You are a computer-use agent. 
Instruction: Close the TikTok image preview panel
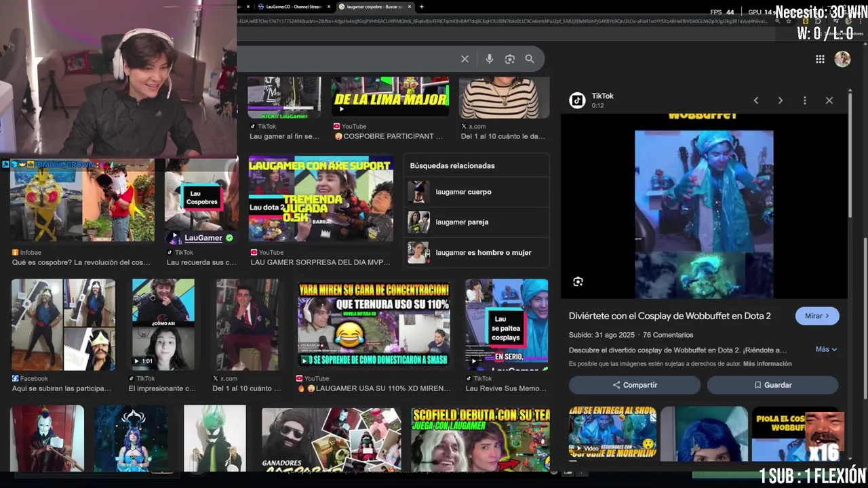pyautogui.click(x=829, y=100)
